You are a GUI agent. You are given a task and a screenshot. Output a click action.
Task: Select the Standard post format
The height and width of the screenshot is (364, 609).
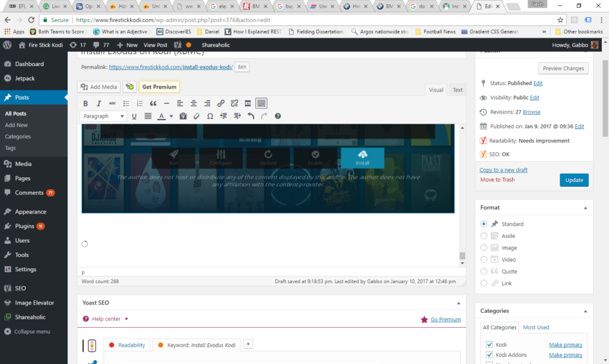(484, 224)
